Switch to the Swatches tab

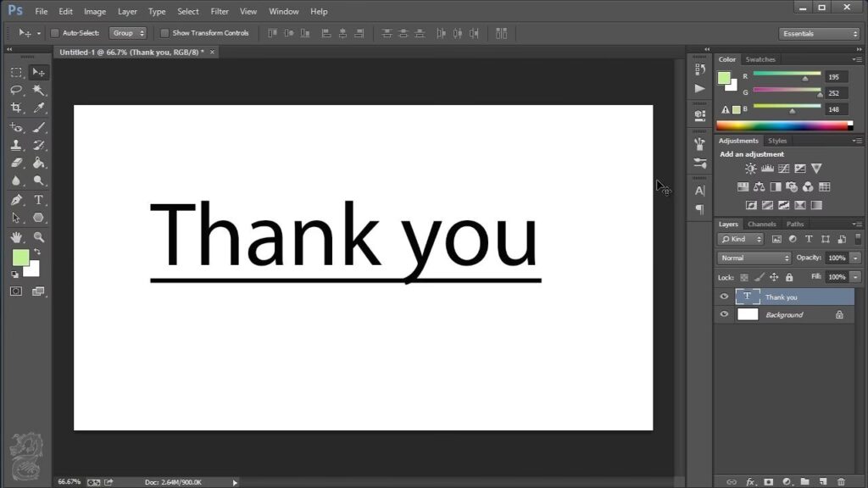(x=760, y=59)
